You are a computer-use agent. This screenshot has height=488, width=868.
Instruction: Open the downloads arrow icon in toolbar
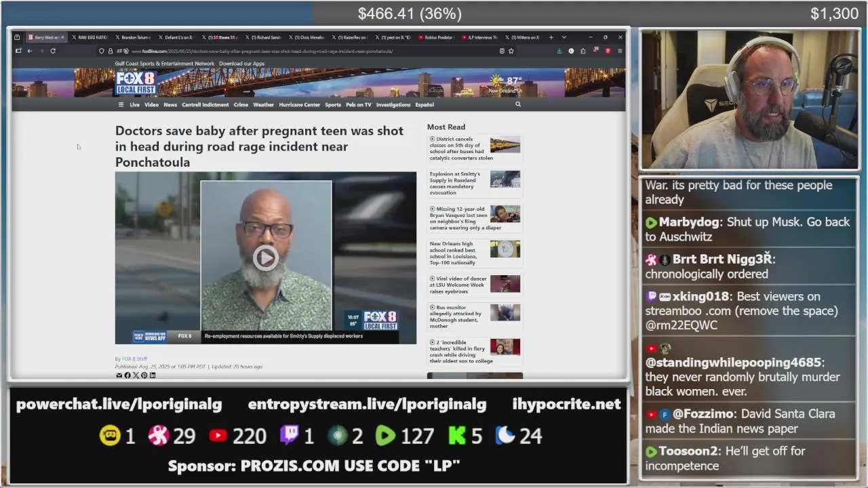[x=559, y=51]
